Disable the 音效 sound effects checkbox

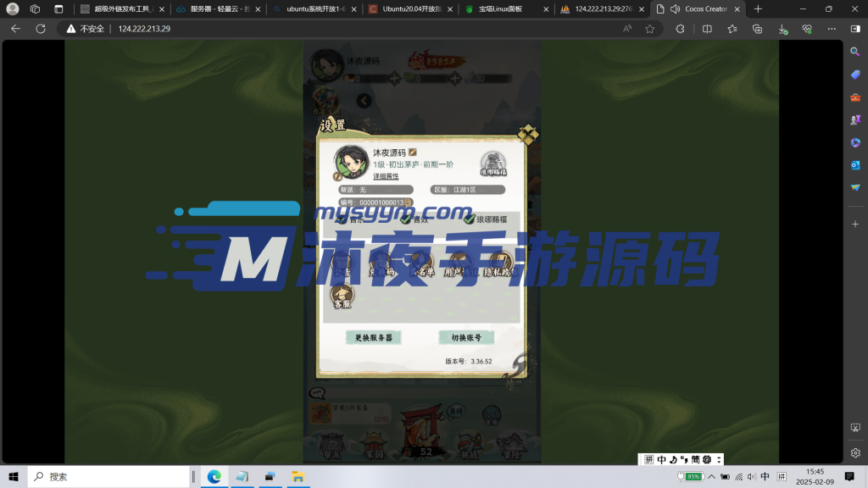point(406,219)
